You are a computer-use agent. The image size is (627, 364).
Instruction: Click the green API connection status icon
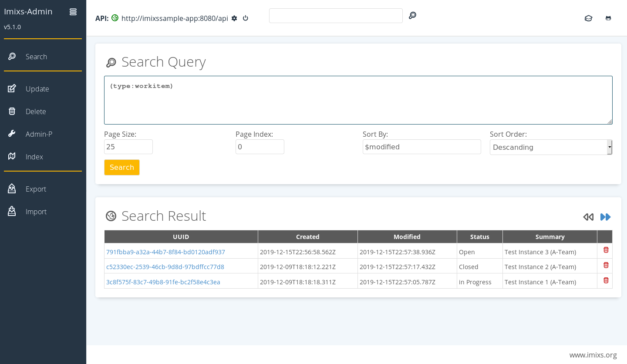(x=115, y=18)
